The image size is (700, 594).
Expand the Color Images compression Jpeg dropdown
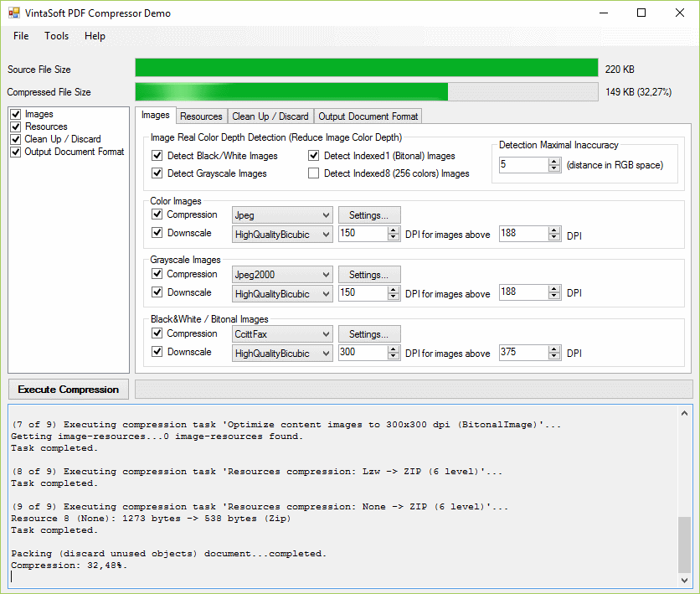pos(324,215)
